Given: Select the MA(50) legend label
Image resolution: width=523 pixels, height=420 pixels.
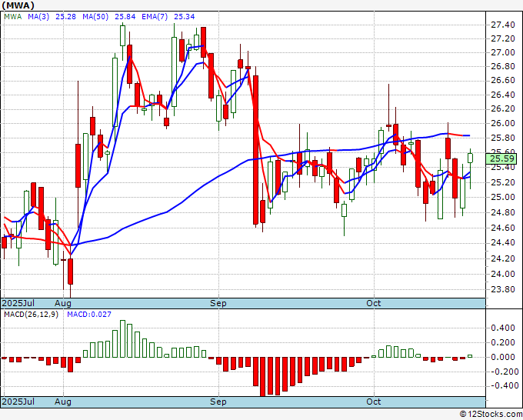Looking at the screenshot, I should [x=95, y=17].
